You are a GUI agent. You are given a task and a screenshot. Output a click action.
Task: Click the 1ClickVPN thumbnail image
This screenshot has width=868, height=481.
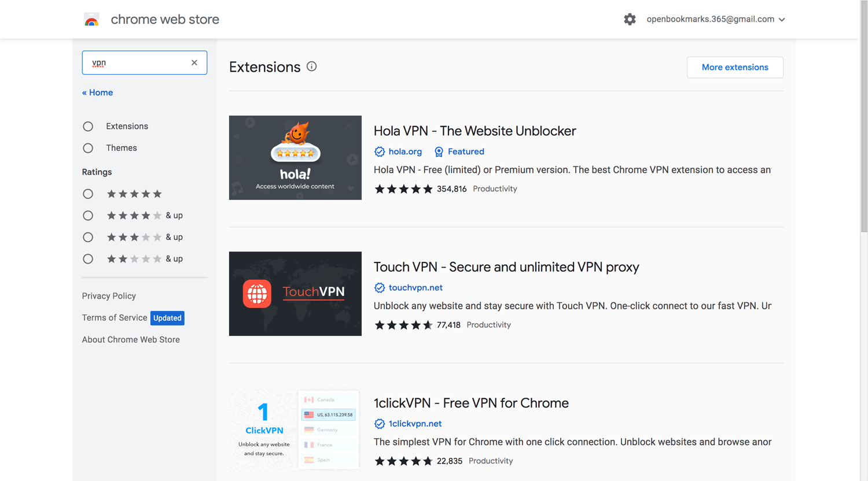point(295,430)
